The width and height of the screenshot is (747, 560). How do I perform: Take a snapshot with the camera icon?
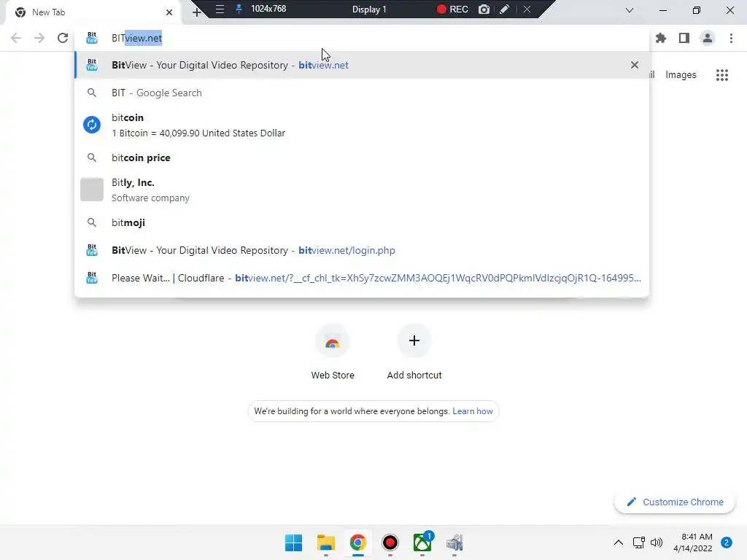pos(484,9)
